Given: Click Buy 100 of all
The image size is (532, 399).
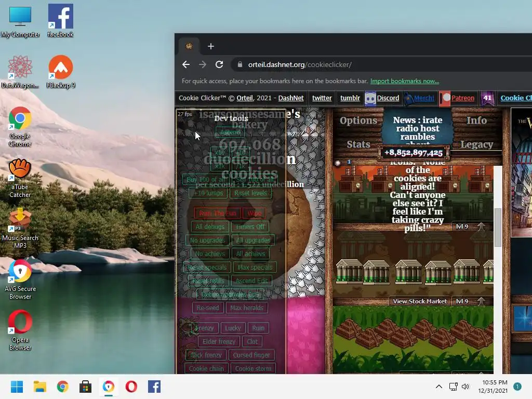Looking at the screenshot, I should click(x=206, y=179).
